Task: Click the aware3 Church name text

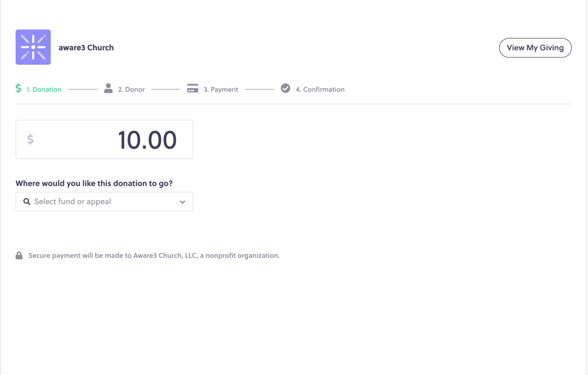Action: tap(86, 47)
